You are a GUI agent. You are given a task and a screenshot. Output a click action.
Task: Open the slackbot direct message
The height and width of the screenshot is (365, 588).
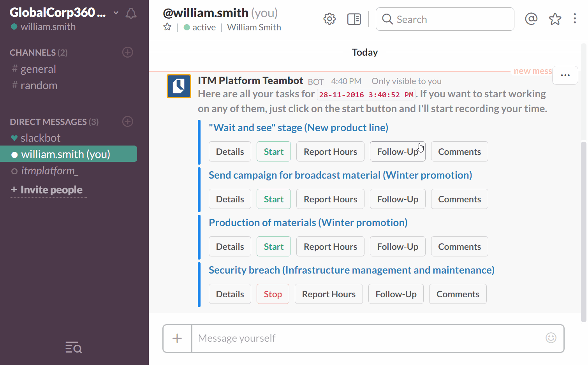pyautogui.click(x=40, y=138)
